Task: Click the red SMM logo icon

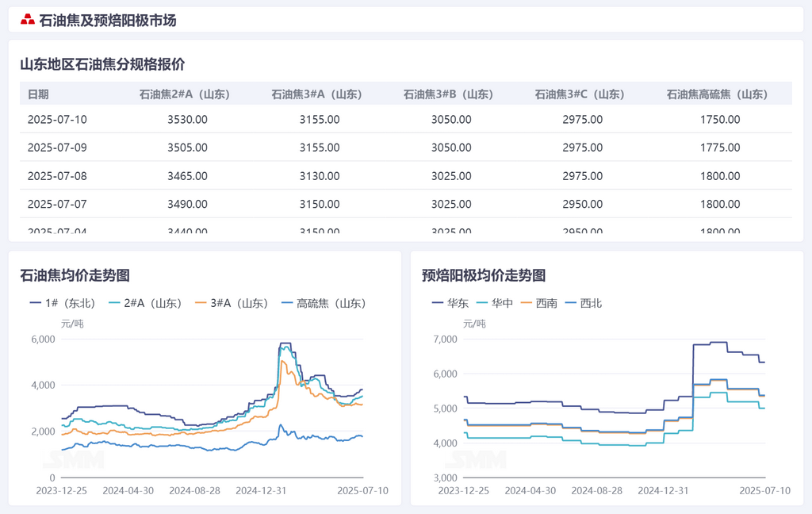Action: pyautogui.click(x=28, y=20)
